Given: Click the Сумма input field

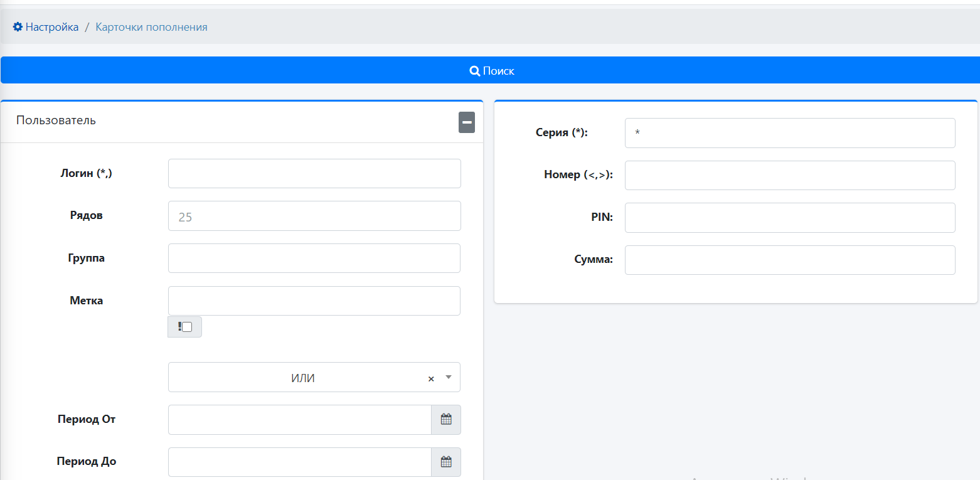Looking at the screenshot, I should [x=790, y=260].
